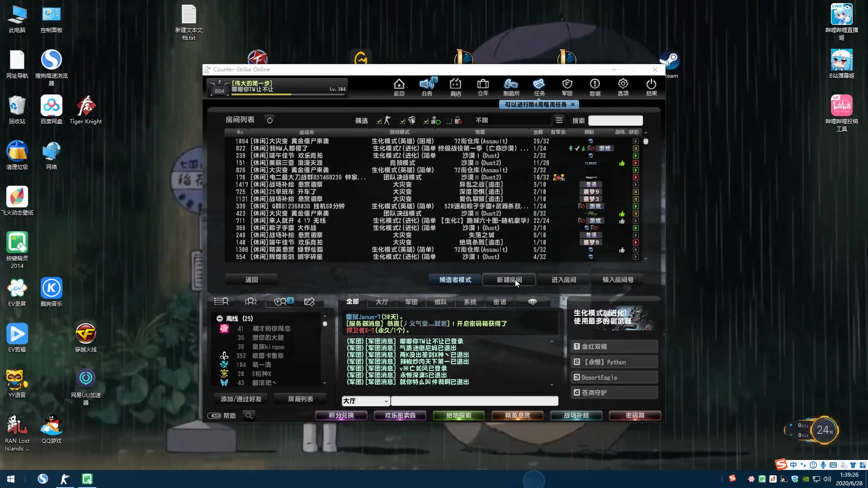
Task: Click the room search input field
Action: [x=615, y=121]
